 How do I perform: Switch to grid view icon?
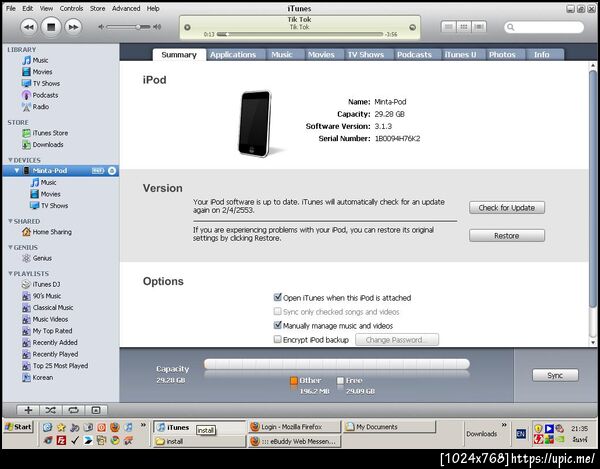464,27
